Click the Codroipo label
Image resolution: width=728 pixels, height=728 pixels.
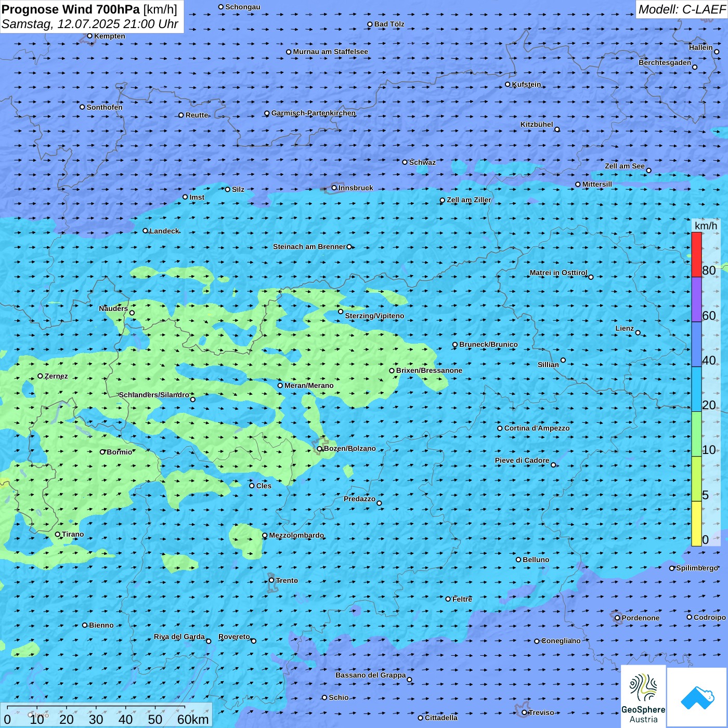pos(710,617)
